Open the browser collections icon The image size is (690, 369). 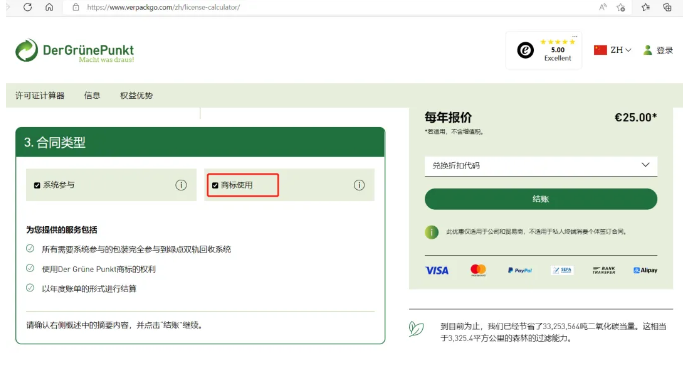(667, 7)
